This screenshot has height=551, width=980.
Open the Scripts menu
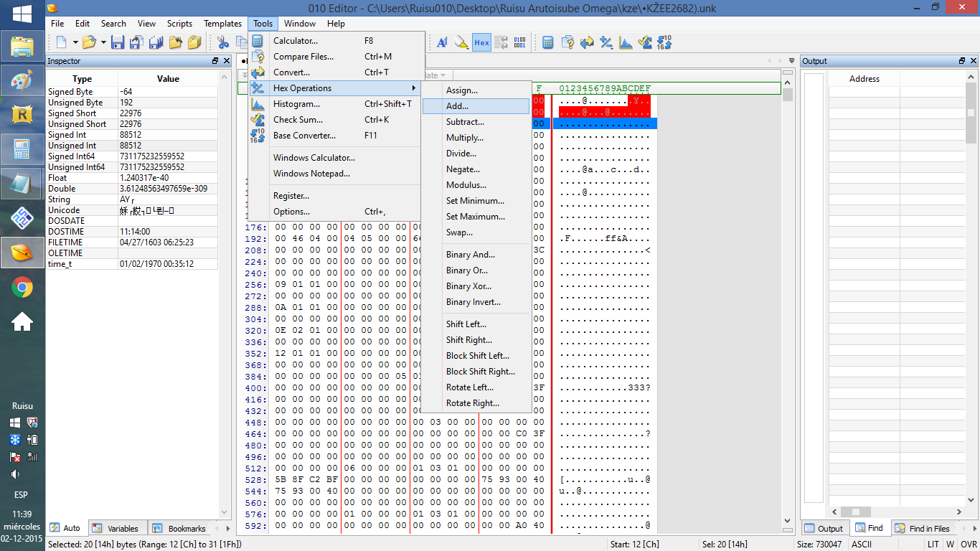point(179,24)
